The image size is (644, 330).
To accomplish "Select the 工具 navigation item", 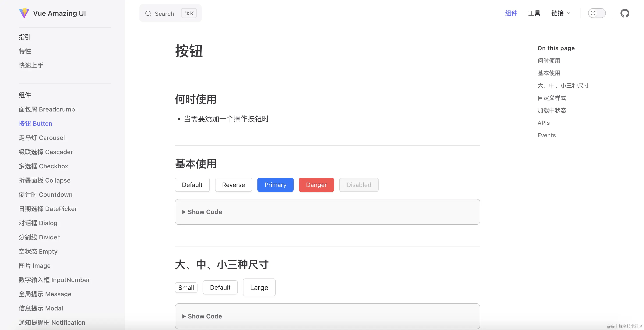I will (534, 13).
